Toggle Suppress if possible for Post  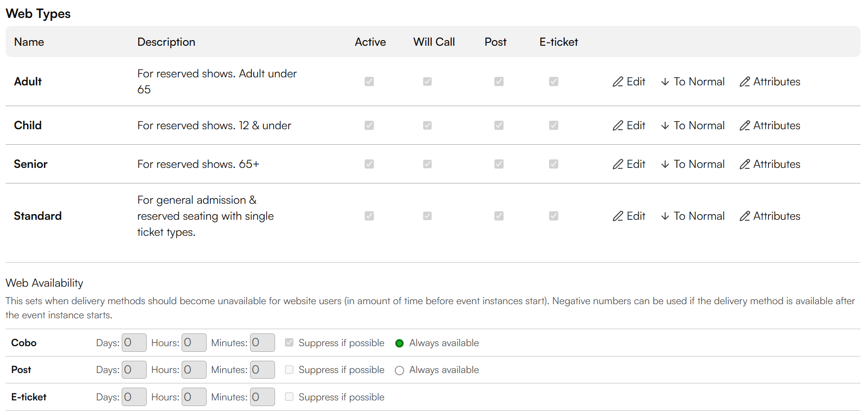(x=289, y=370)
